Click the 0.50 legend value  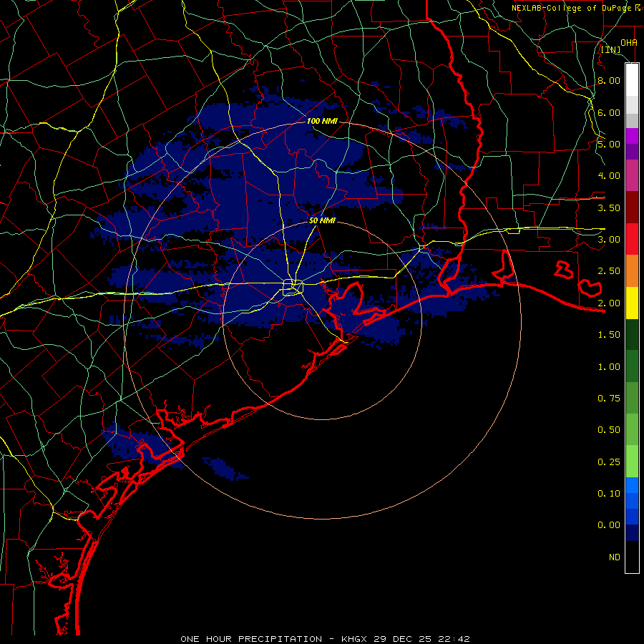[x=609, y=430]
